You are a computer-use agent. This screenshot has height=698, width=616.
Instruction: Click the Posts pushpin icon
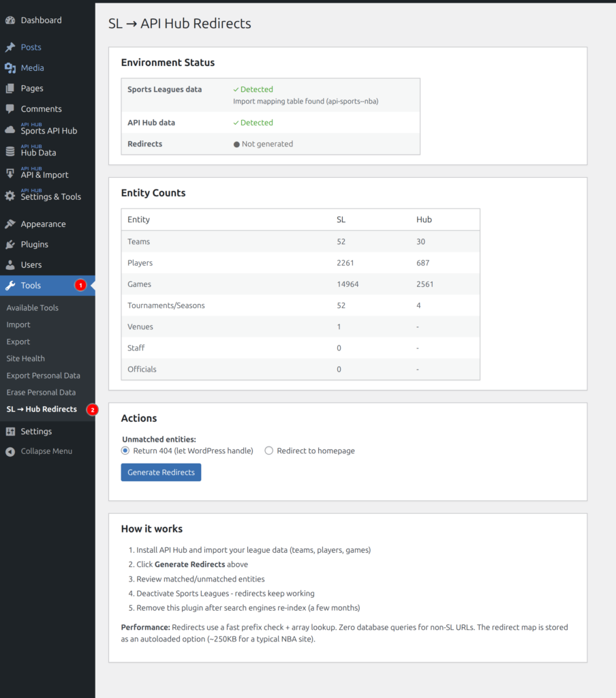click(10, 47)
